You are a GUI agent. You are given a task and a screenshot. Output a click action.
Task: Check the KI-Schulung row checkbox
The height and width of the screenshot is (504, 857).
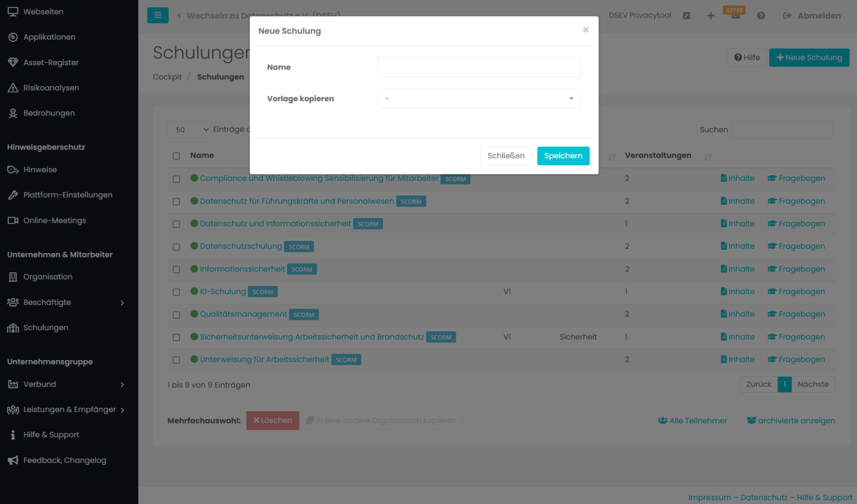click(176, 292)
